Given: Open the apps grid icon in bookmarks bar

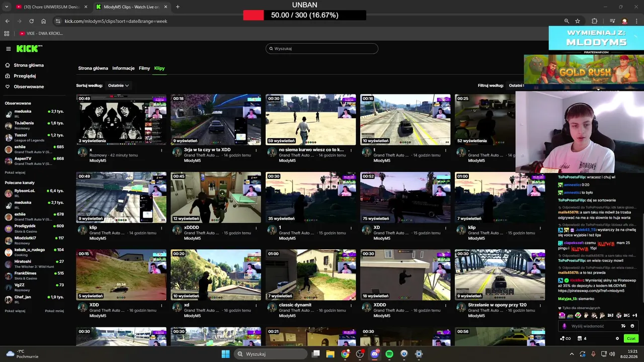Looking at the screenshot, I should coord(7,34).
